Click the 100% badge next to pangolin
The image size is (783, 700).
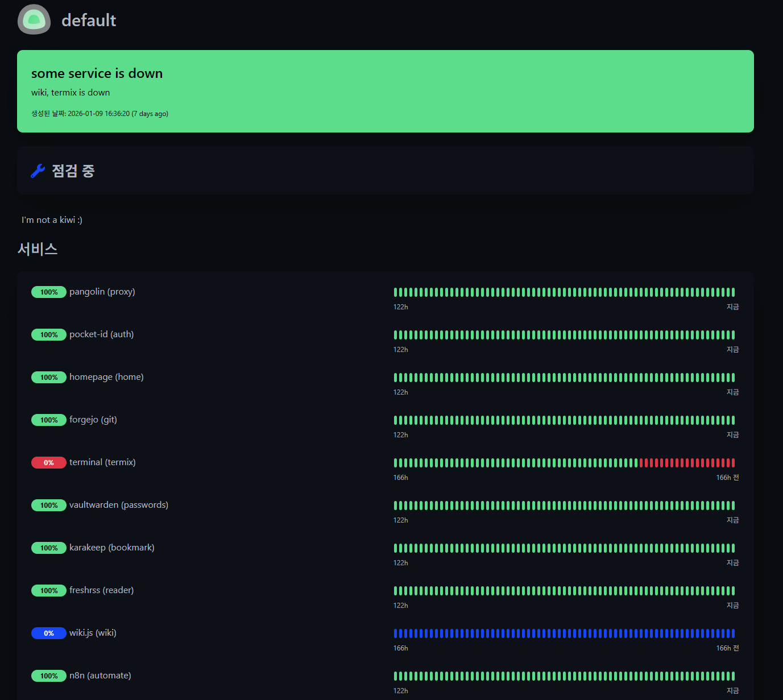pyautogui.click(x=48, y=292)
